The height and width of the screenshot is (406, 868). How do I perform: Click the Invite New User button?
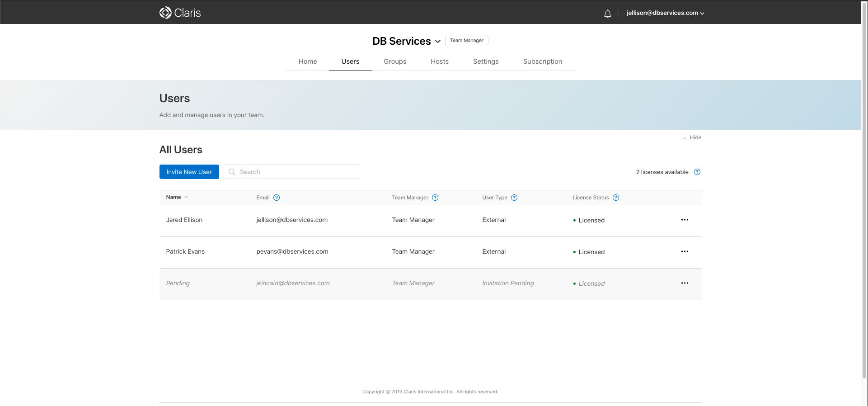click(x=189, y=172)
